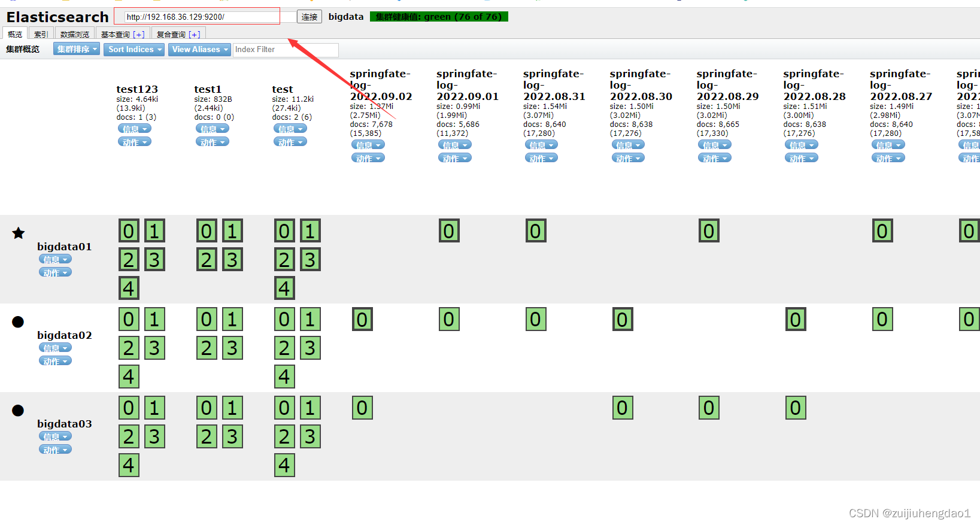The width and height of the screenshot is (980, 525).
Task: Switch to the 概览 tab
Action: [x=15, y=34]
